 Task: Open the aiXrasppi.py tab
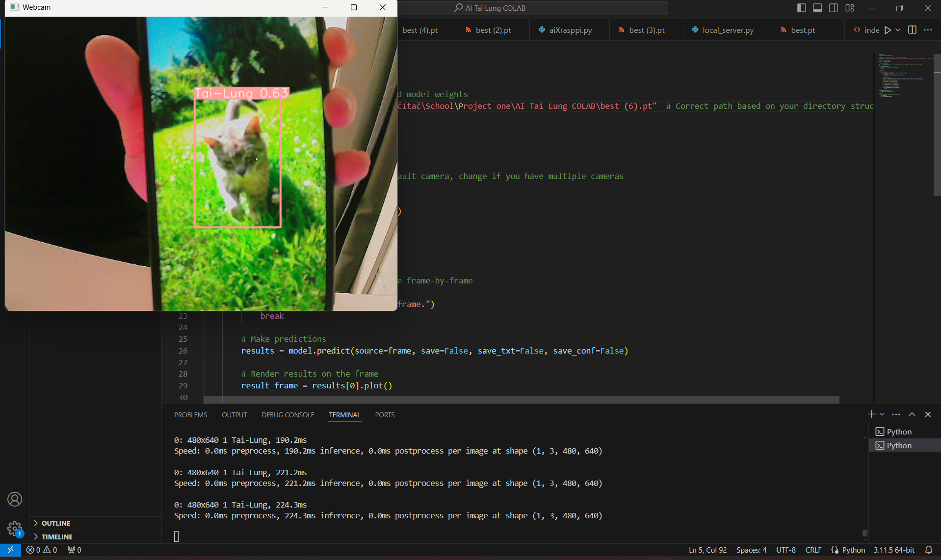point(570,30)
